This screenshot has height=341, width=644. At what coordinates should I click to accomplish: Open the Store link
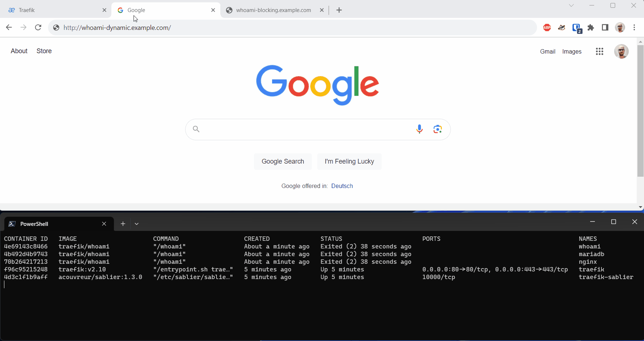point(44,51)
